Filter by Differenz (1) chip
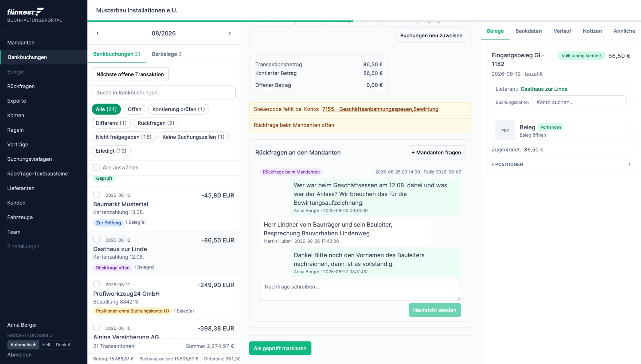 point(111,123)
